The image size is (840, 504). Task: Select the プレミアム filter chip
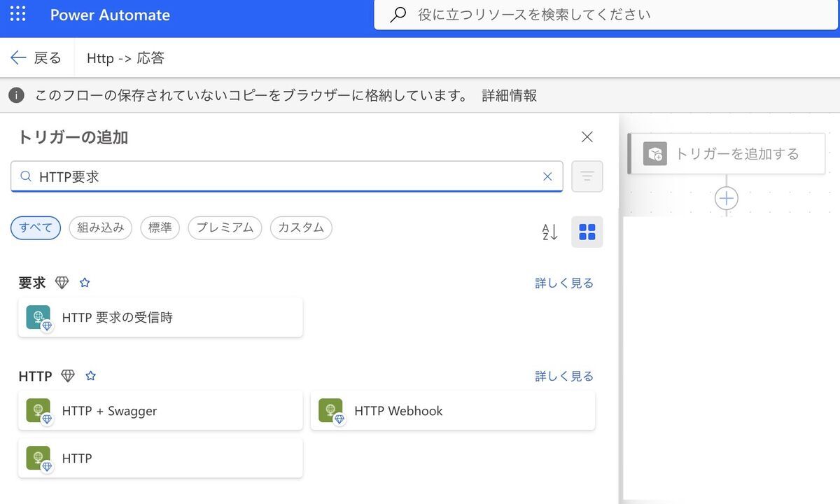click(225, 227)
